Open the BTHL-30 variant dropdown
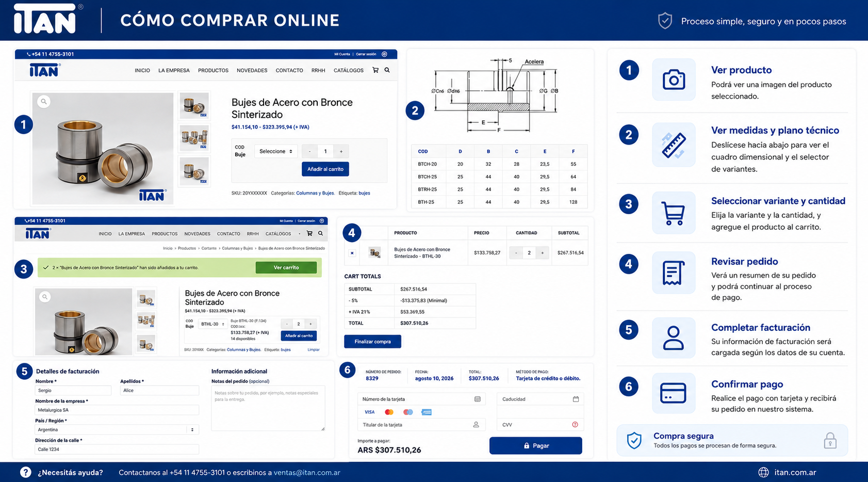Image resolution: width=868 pixels, height=482 pixels. coord(213,324)
